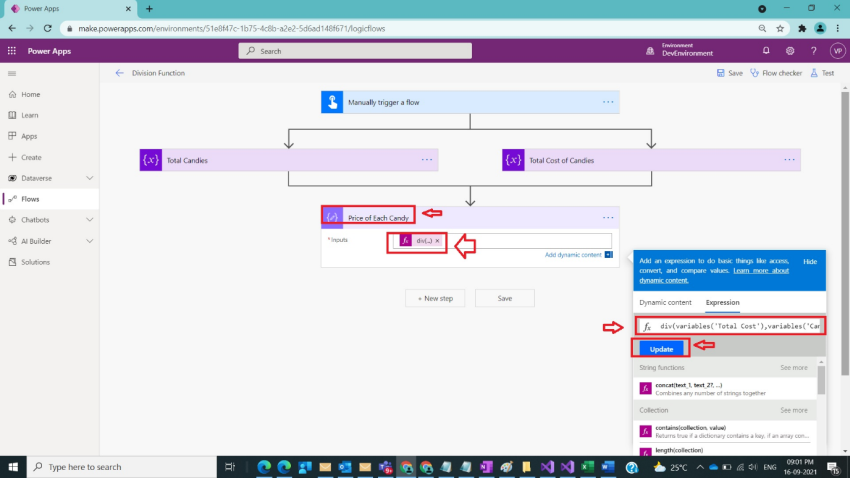Open the Manually trigger a flow options ellipsis
The height and width of the screenshot is (478, 850).
[x=608, y=102]
